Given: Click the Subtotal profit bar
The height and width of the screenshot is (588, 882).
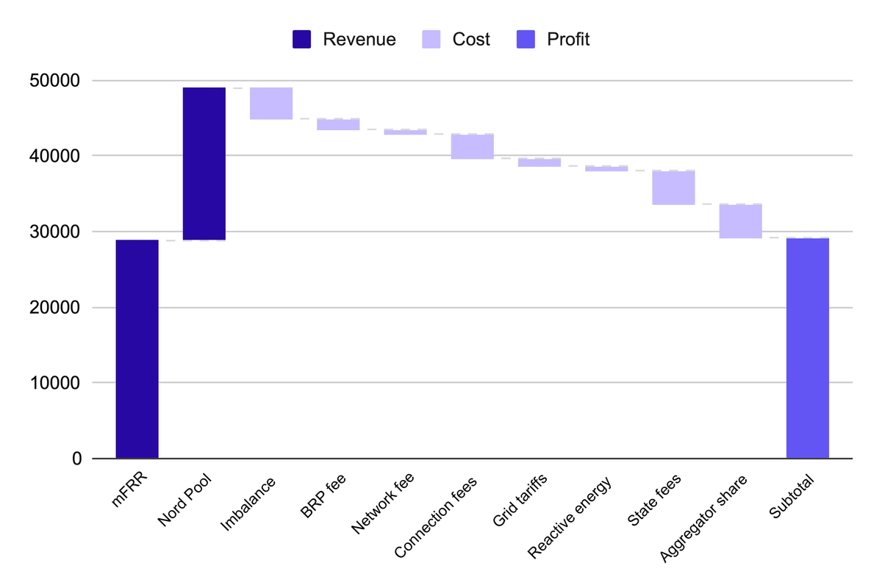Looking at the screenshot, I should click(808, 348).
